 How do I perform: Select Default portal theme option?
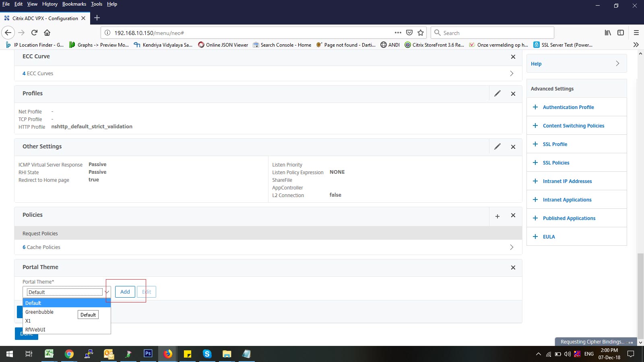coord(67,303)
